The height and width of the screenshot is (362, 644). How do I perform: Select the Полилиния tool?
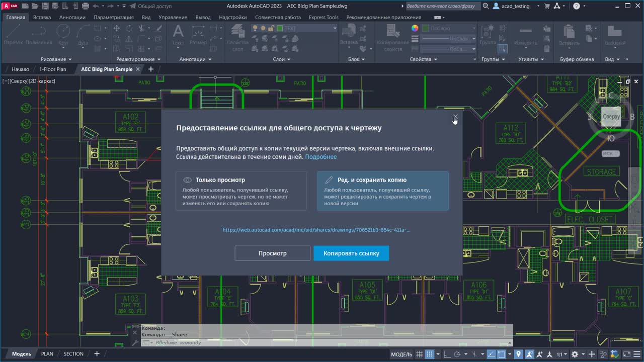39,36
